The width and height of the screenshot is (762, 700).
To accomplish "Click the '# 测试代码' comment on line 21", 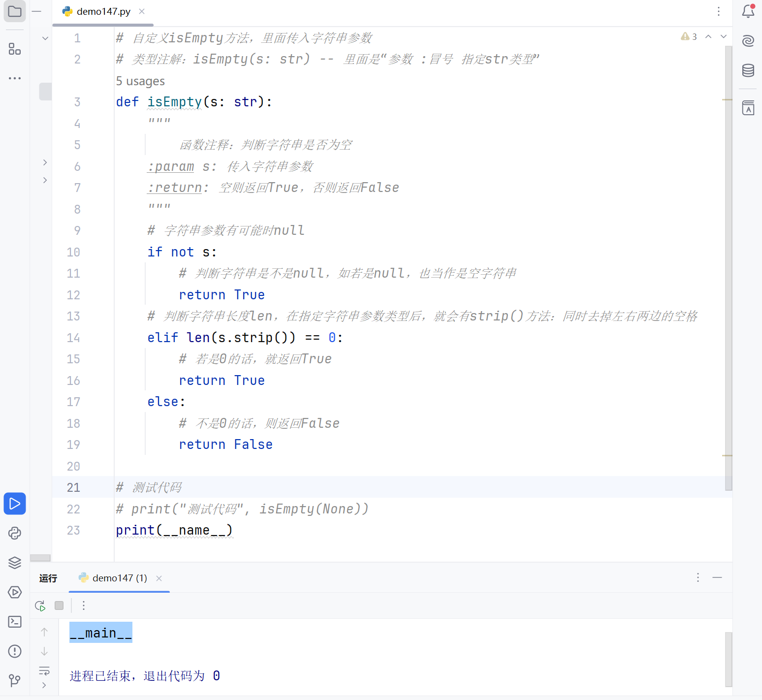I will point(149,487).
